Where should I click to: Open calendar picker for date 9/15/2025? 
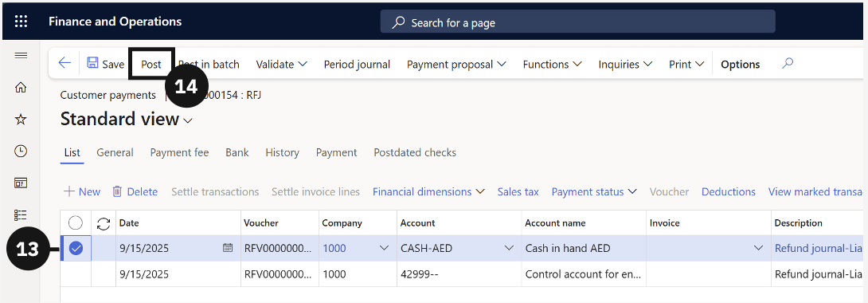tap(228, 248)
